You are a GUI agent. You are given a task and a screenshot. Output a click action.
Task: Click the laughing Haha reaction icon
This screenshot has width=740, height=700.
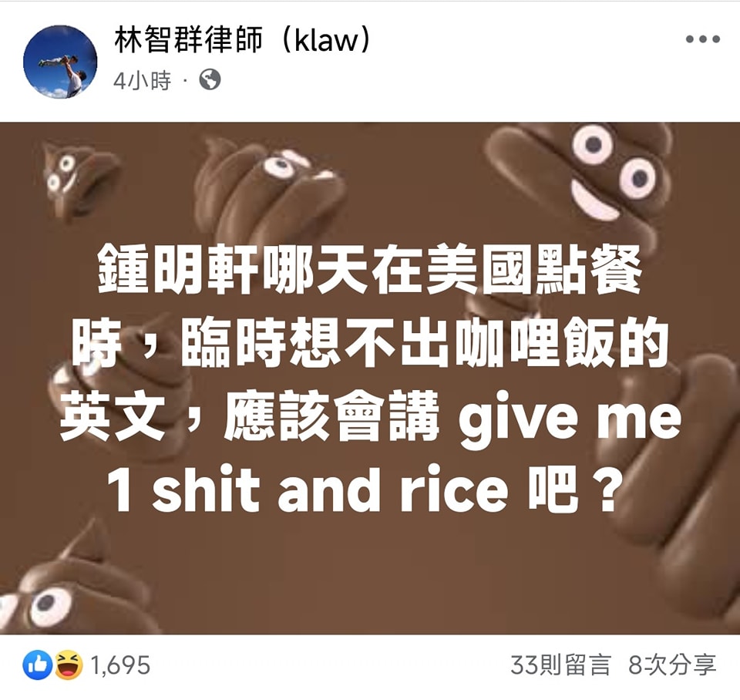pyautogui.click(x=69, y=665)
